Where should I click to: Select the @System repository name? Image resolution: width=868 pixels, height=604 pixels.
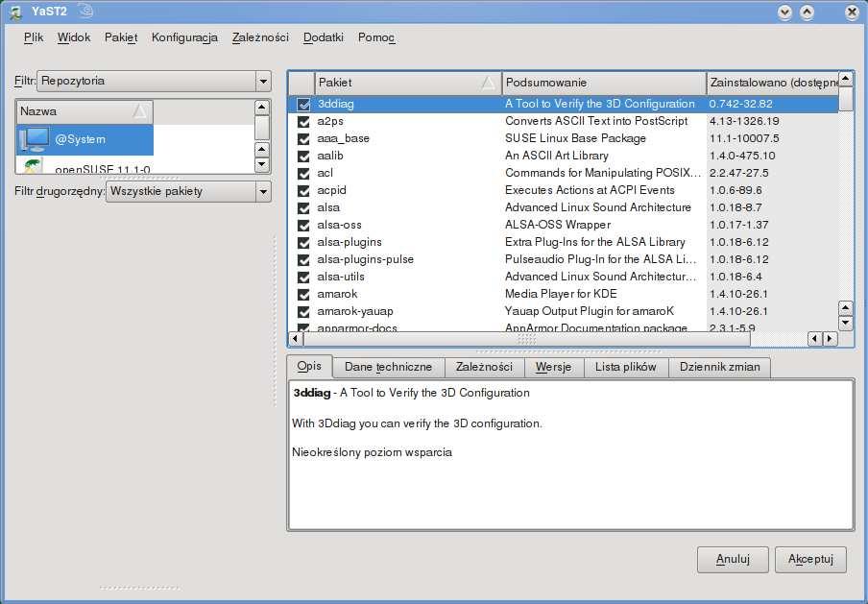coord(81,139)
